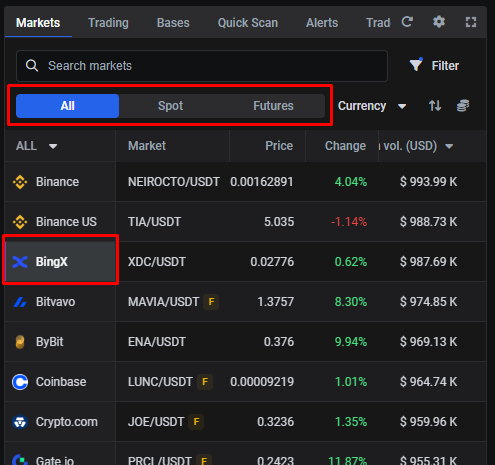The image size is (495, 465).
Task: Open the LUNC/USDT market
Action: coord(160,382)
